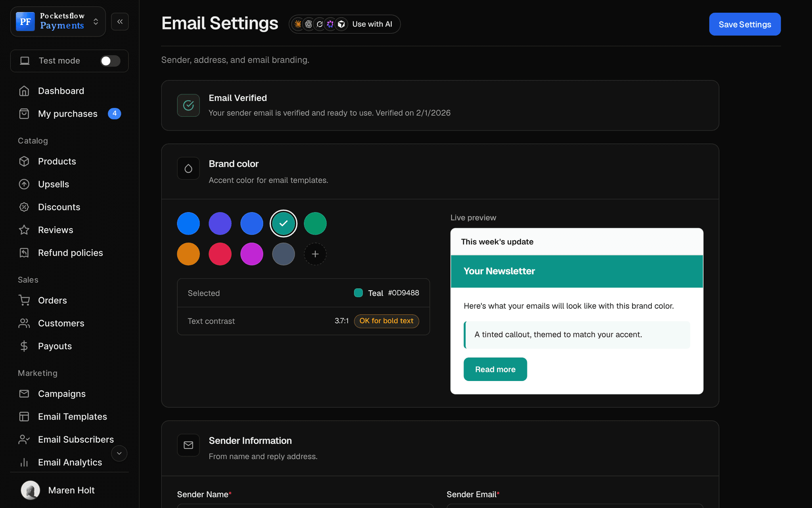Viewport: 812px width, 508px height.
Task: Click the #0D9488 hex value
Action: pyautogui.click(x=403, y=293)
